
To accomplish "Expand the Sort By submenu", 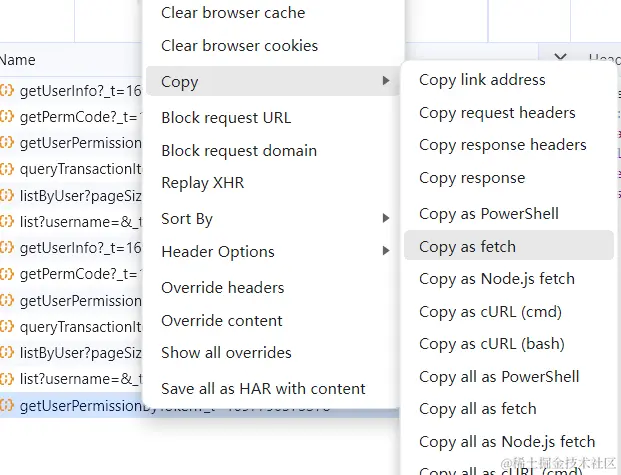I will click(272, 218).
